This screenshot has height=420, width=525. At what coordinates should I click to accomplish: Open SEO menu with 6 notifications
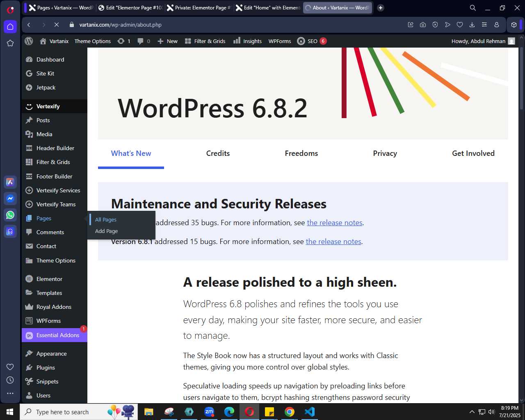[312, 41]
